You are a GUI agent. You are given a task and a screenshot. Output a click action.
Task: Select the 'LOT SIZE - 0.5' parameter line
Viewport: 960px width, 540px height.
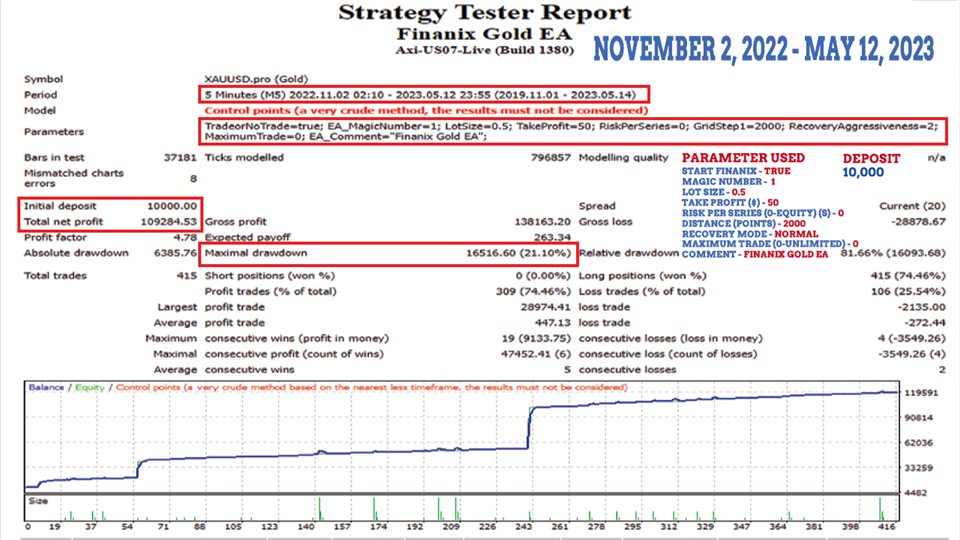click(x=714, y=192)
